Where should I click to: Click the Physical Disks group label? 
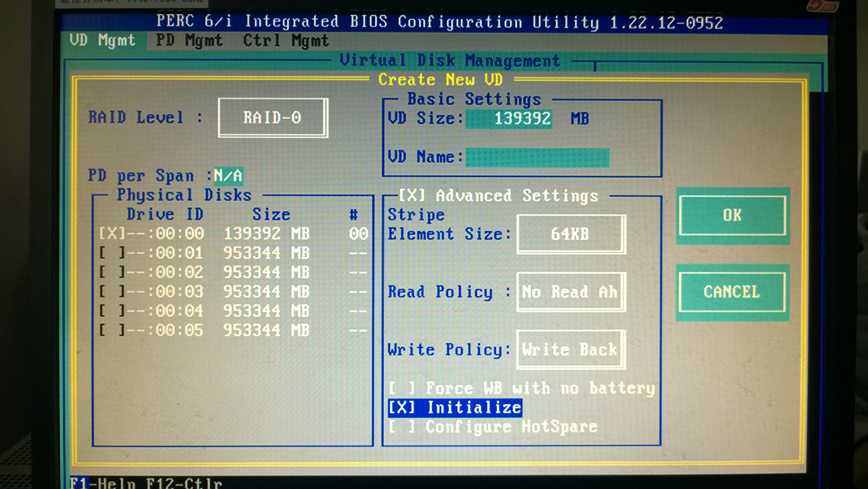[184, 195]
